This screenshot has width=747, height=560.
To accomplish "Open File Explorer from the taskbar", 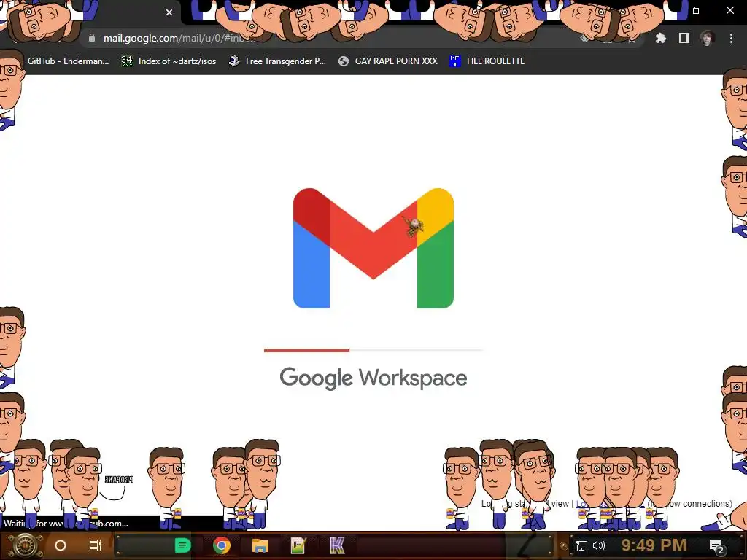I will point(260,545).
